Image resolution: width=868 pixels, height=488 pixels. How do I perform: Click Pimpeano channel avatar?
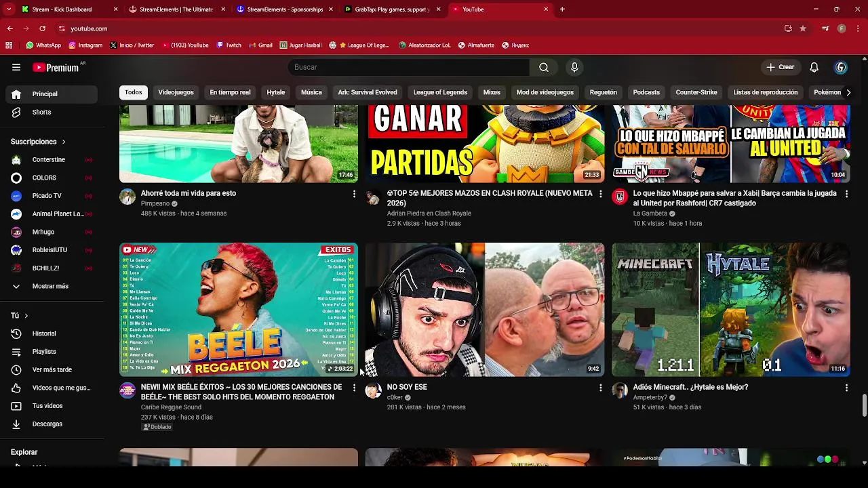[127, 197]
